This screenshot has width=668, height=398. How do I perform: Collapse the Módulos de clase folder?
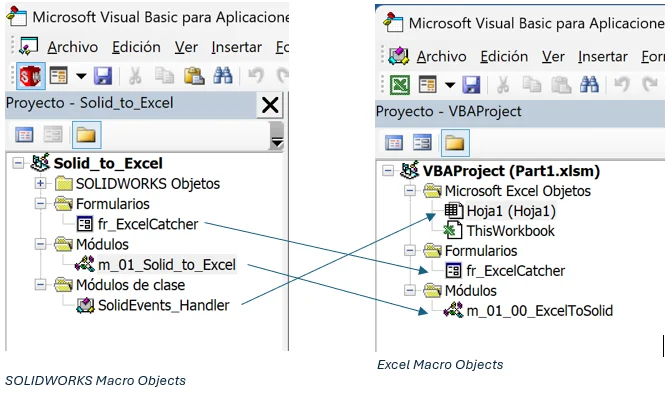(x=40, y=285)
